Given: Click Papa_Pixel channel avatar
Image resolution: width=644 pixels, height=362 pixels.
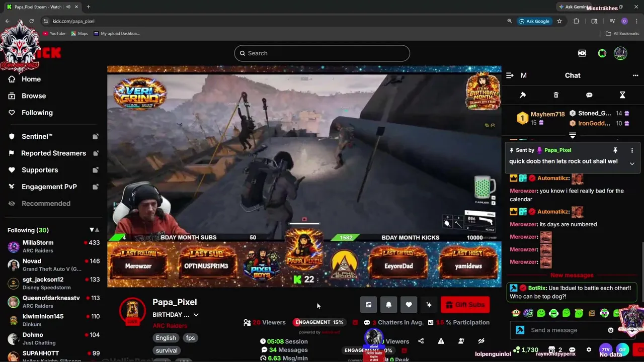Looking at the screenshot, I should pyautogui.click(x=132, y=311).
